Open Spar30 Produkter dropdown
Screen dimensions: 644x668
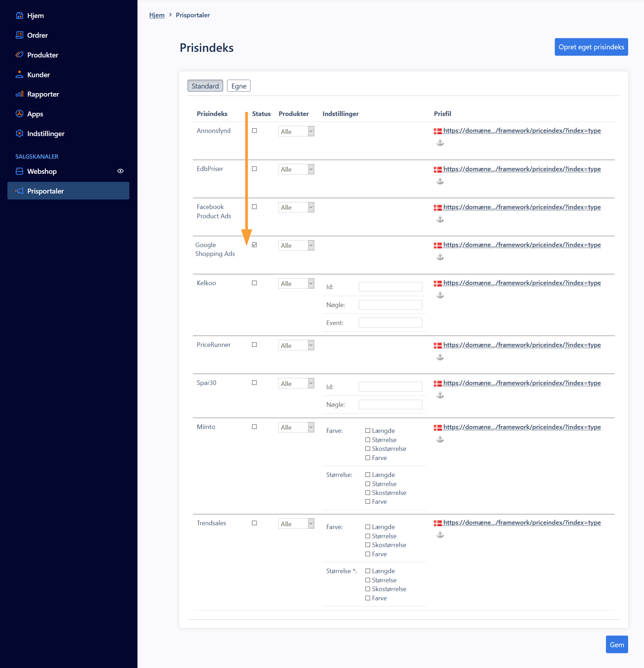click(x=296, y=384)
